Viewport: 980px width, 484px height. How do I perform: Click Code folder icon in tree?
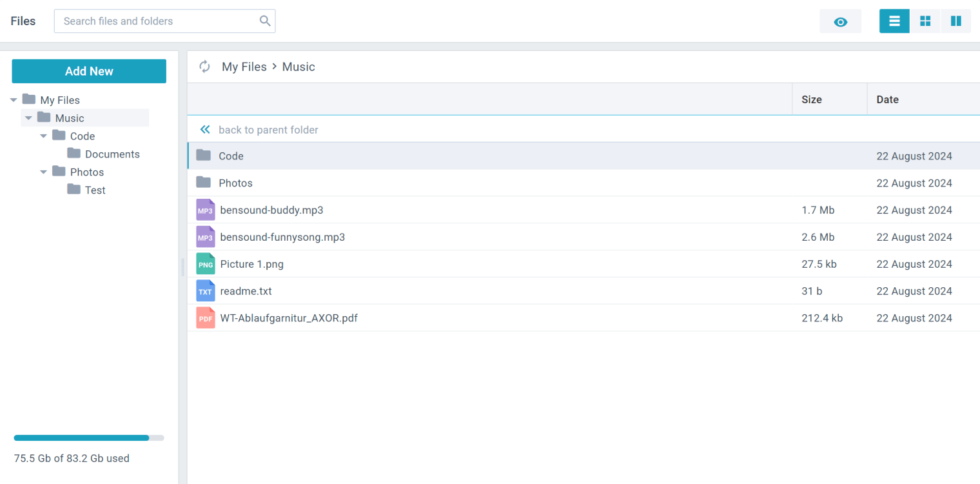(59, 136)
